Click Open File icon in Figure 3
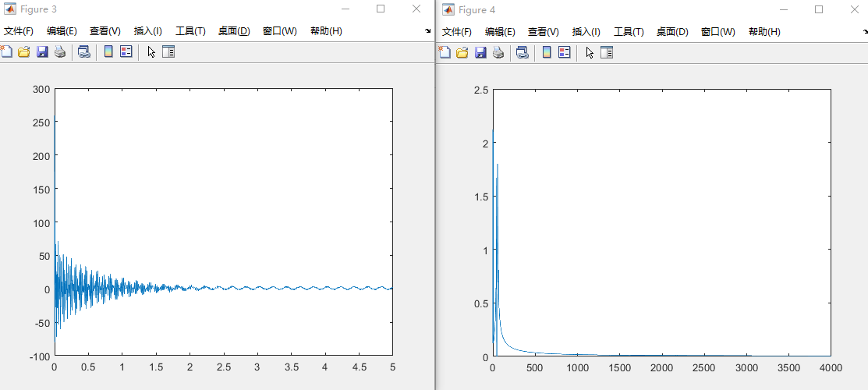The image size is (868, 390). 24,52
